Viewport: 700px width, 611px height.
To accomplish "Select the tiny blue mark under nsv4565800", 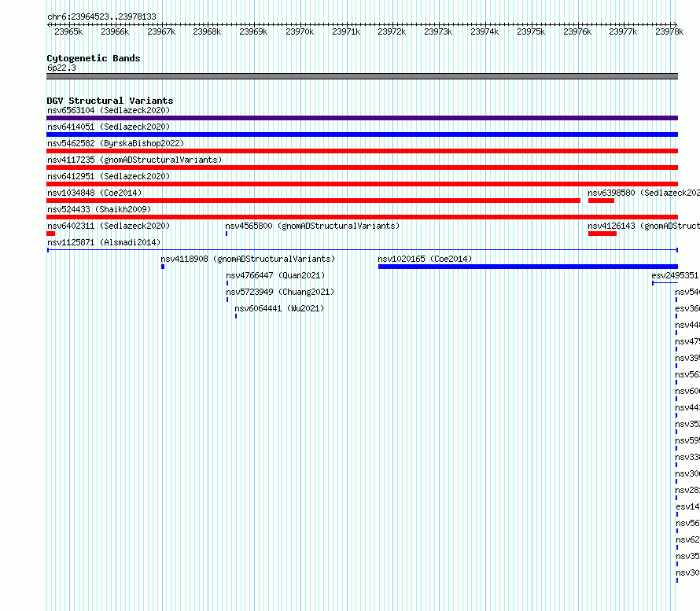I will 227,234.
